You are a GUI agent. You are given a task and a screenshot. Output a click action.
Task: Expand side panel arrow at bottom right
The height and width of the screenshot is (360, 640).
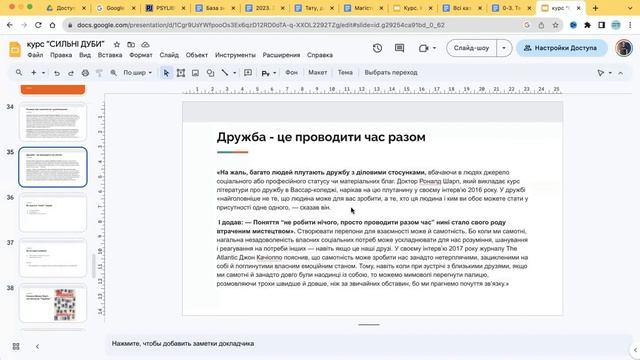635,350
